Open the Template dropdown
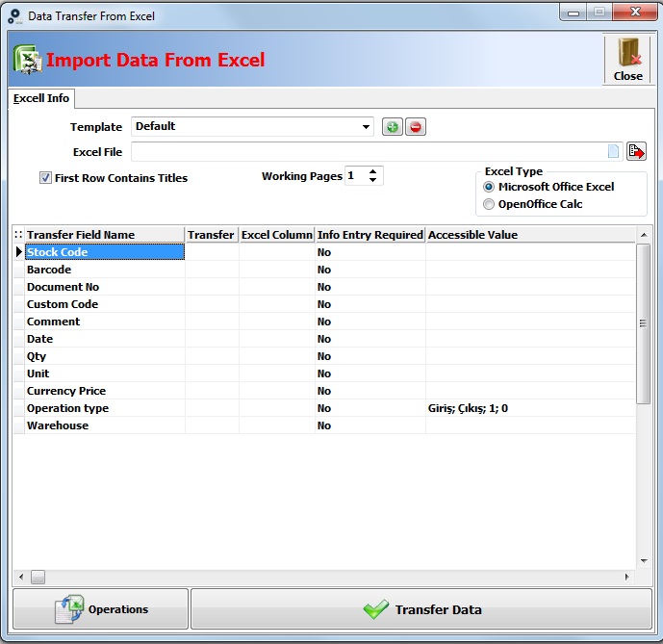Image resolution: width=663 pixels, height=644 pixels. click(367, 126)
